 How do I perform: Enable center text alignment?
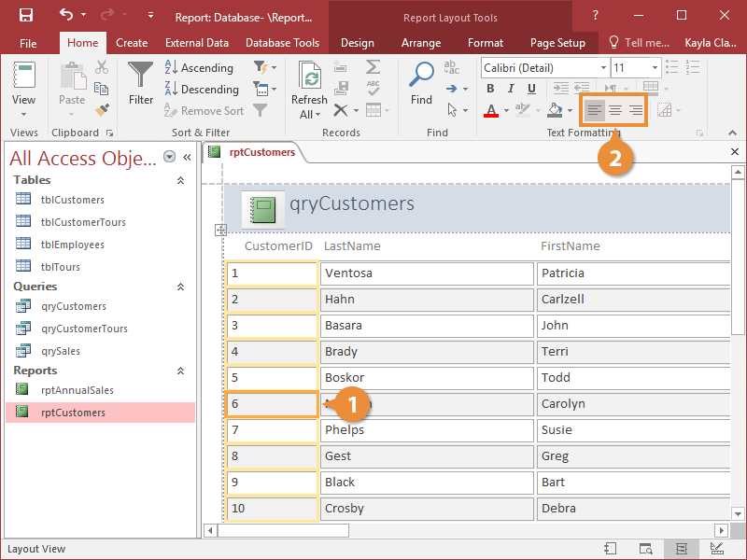click(x=615, y=110)
